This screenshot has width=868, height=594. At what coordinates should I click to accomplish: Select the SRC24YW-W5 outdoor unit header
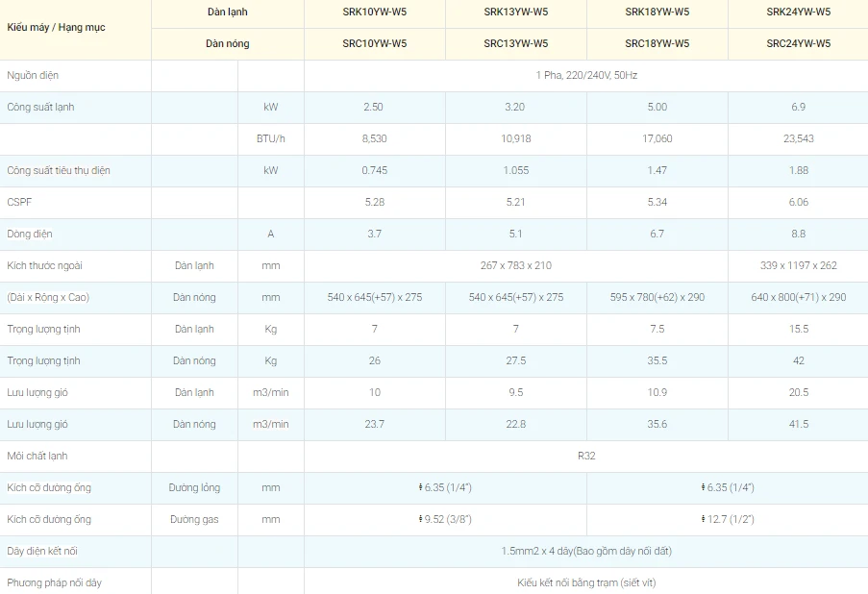(798, 43)
